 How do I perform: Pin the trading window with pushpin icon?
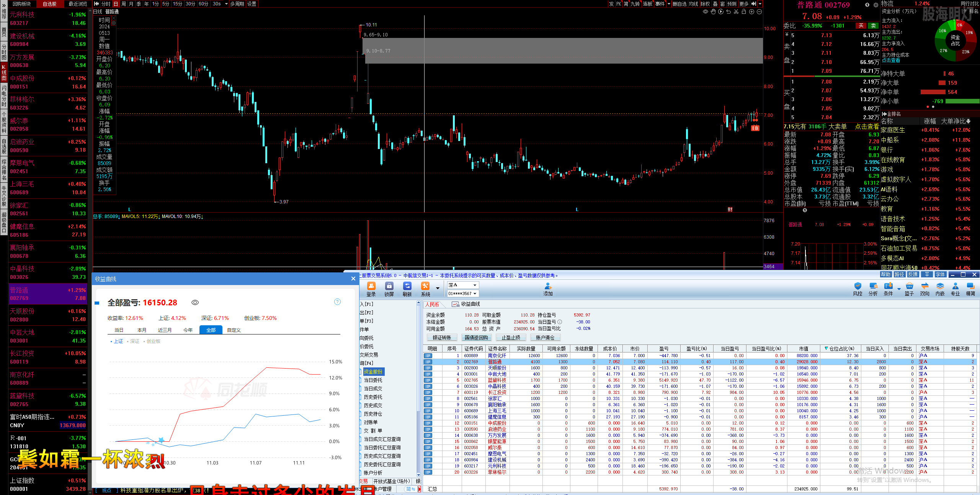927,274
